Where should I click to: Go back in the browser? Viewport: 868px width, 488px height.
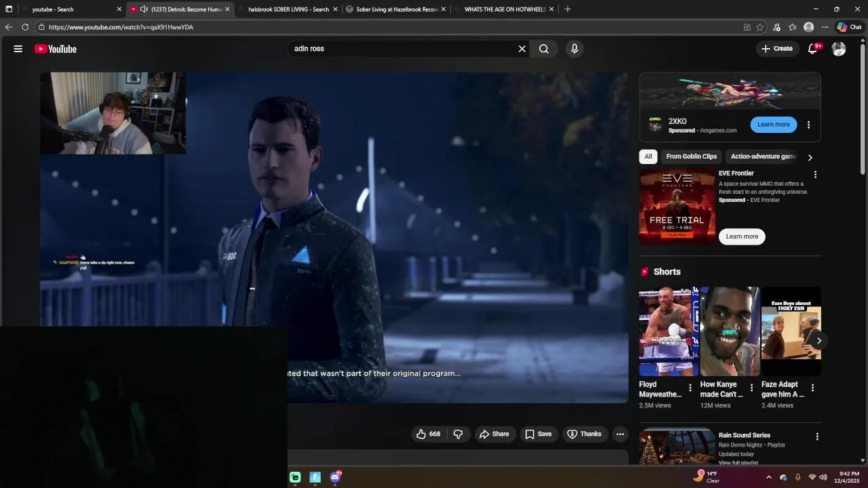click(x=9, y=27)
